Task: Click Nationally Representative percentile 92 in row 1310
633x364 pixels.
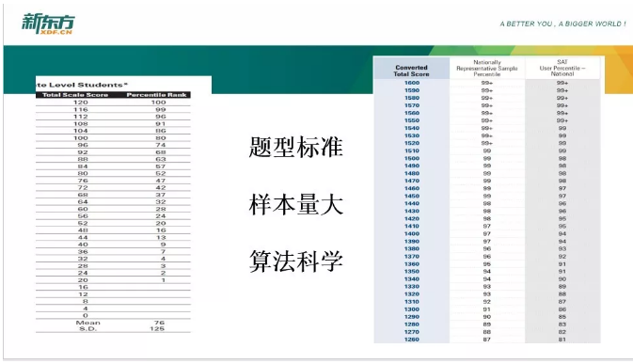Action: coord(487,302)
